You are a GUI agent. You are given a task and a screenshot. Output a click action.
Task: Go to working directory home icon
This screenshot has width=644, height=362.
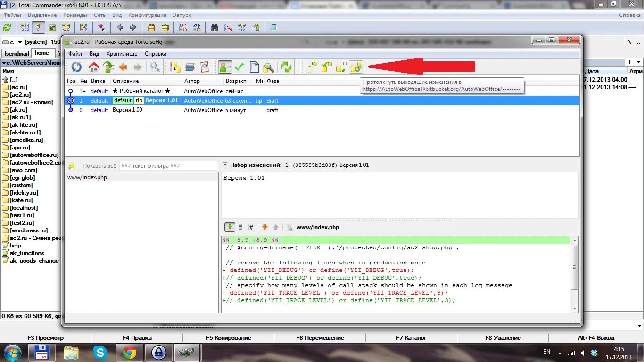pyautogui.click(x=94, y=67)
